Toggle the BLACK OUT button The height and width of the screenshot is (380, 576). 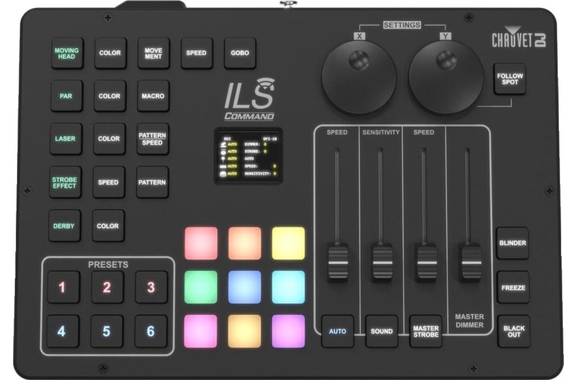514,331
